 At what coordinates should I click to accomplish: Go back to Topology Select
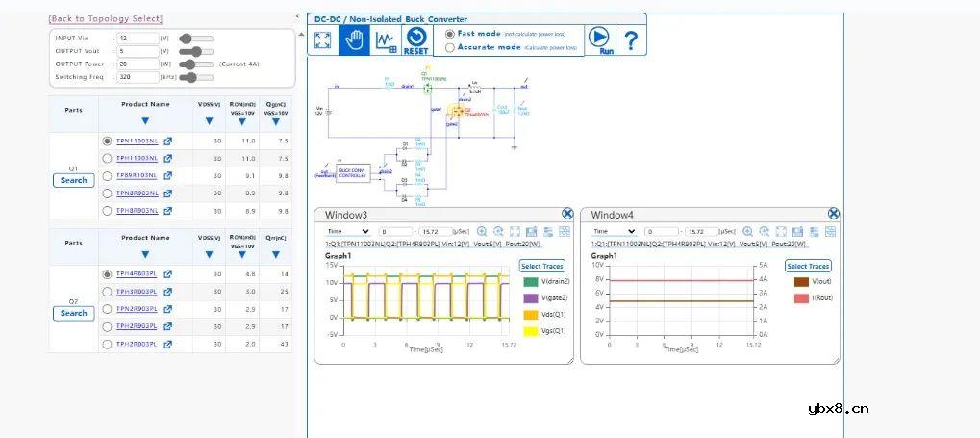106,19
